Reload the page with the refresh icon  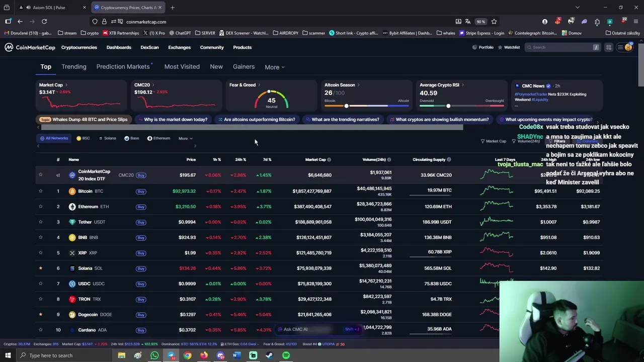click(x=44, y=22)
